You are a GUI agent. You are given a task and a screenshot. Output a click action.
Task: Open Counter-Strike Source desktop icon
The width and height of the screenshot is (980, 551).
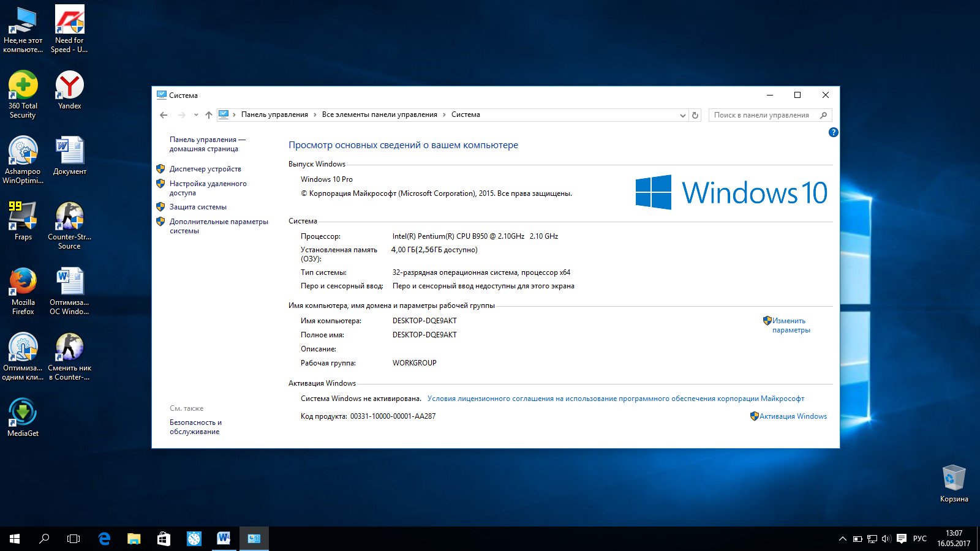pos(69,226)
